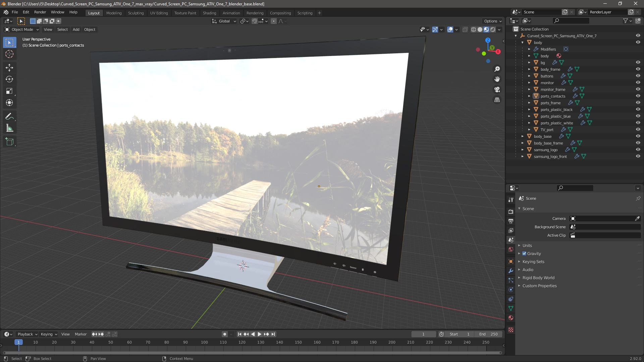Select the Transform tool
The width and height of the screenshot is (644, 362).
pyautogui.click(x=9, y=103)
